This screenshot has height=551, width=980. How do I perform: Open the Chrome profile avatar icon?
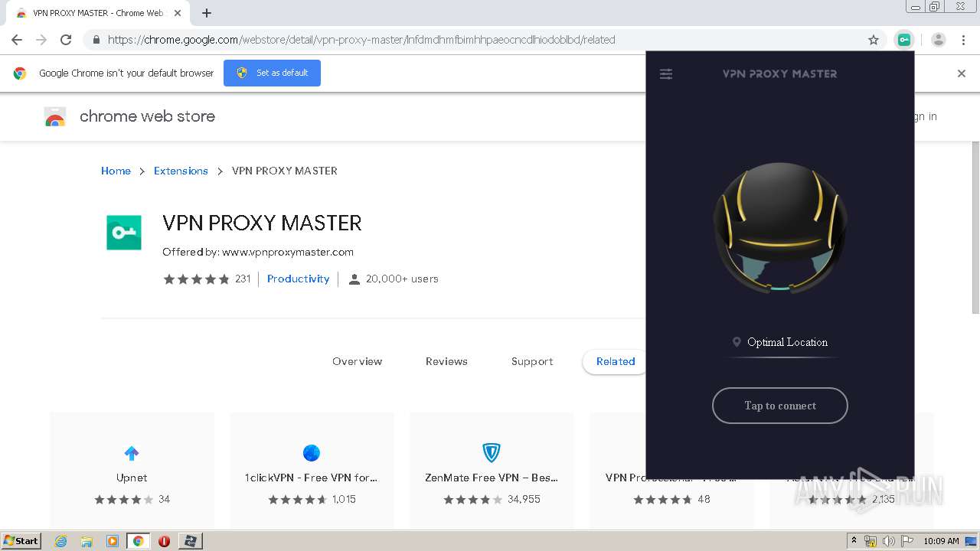pyautogui.click(x=939, y=40)
